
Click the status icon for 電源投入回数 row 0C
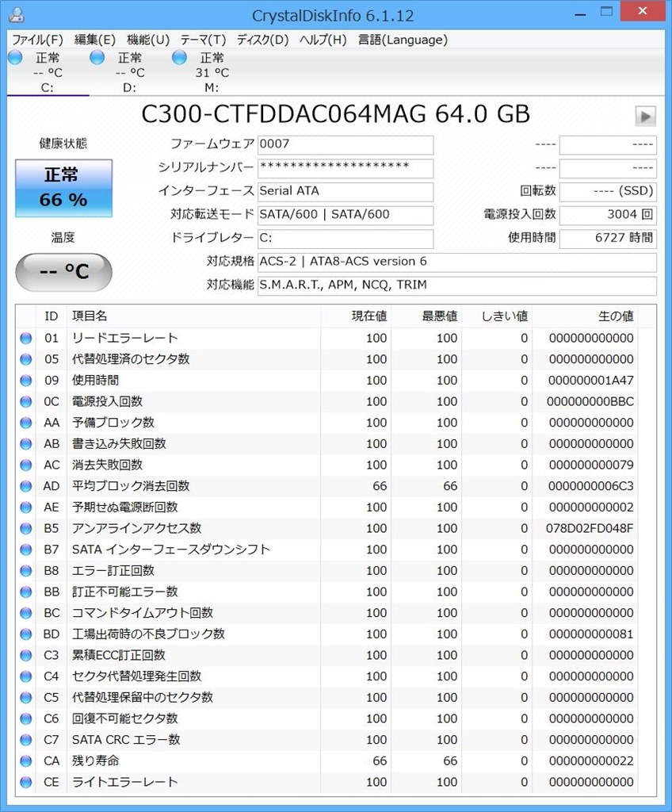(26, 402)
